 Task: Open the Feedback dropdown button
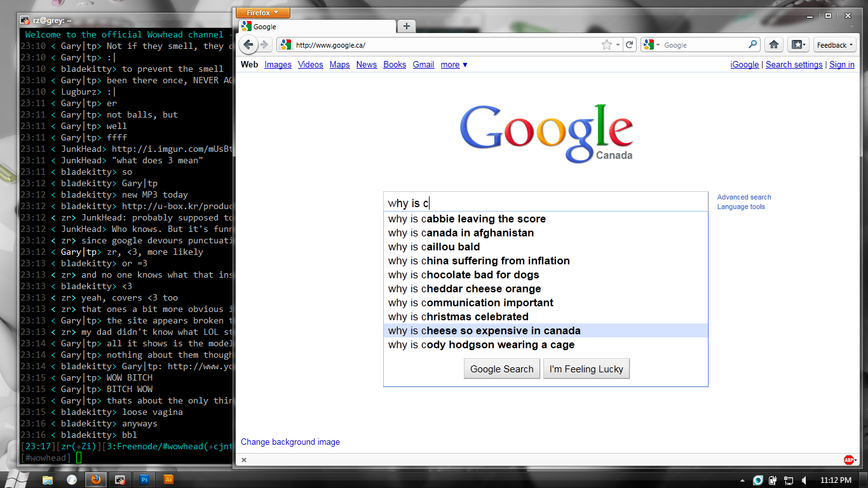(834, 44)
